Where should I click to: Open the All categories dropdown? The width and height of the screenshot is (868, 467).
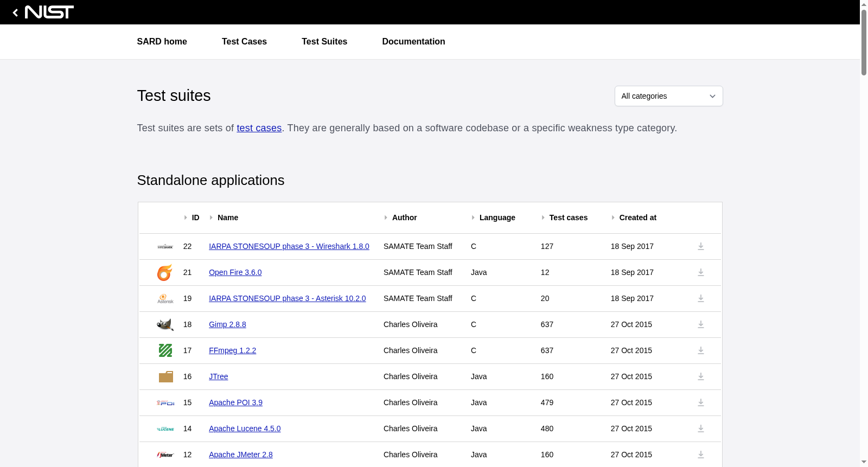click(x=668, y=96)
